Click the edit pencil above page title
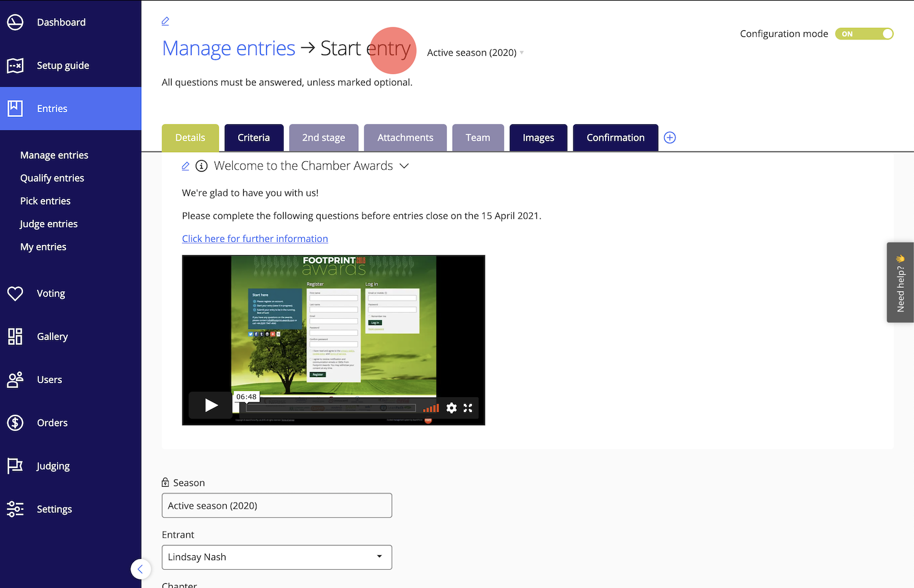 tap(165, 21)
